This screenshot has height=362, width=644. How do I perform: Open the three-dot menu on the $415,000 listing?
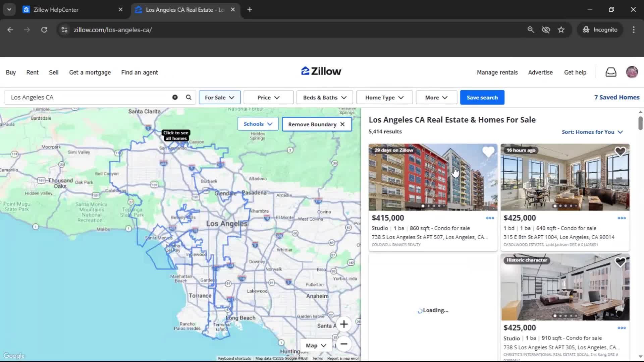[x=490, y=218]
